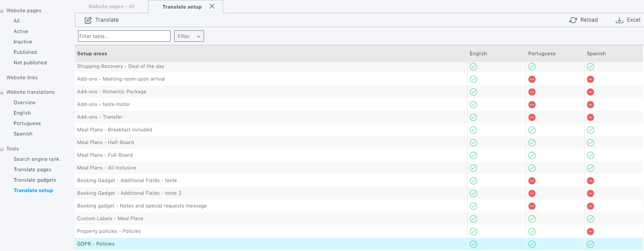Select row Property policies - Policies
This screenshot has height=251, width=644.
(359, 232)
